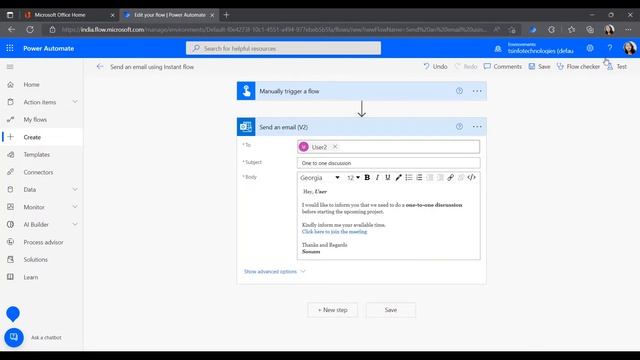
Task: Open the blue chat bubble icon
Action: pyautogui.click(x=13, y=314)
